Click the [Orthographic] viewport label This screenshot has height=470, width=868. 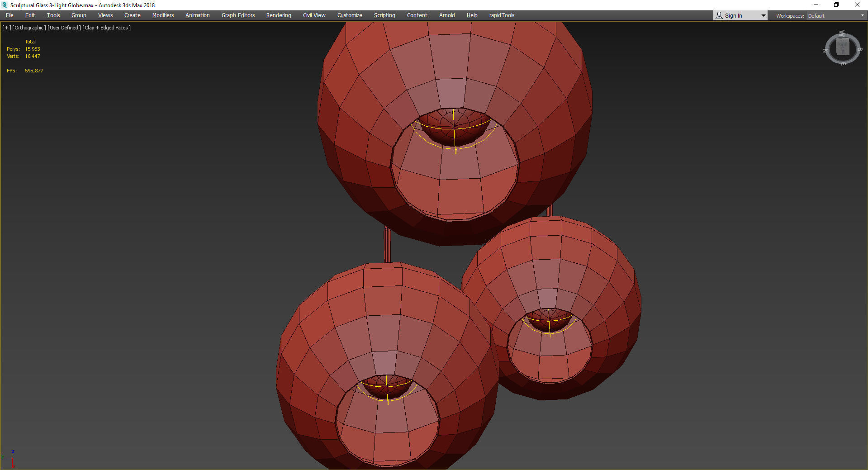29,28
